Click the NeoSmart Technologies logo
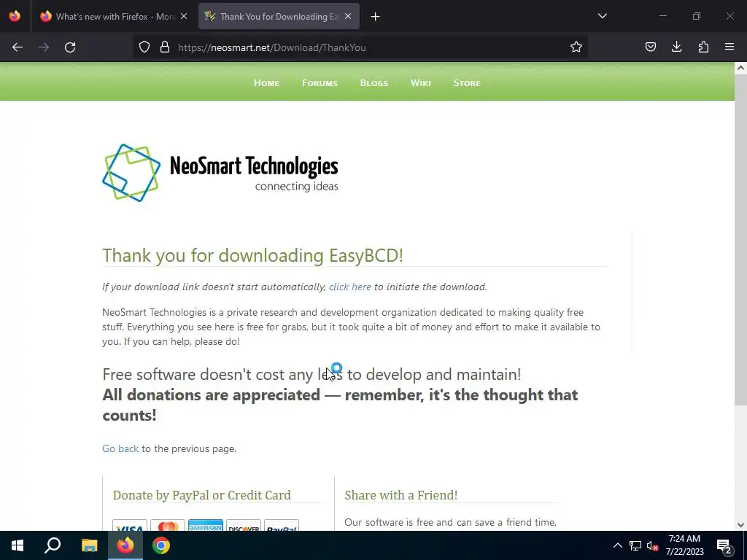 coord(220,173)
